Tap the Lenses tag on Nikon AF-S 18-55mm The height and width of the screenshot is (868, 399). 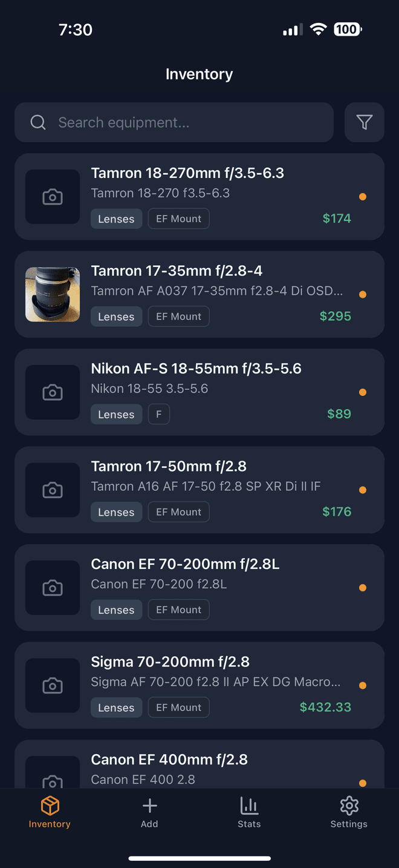coord(116,415)
